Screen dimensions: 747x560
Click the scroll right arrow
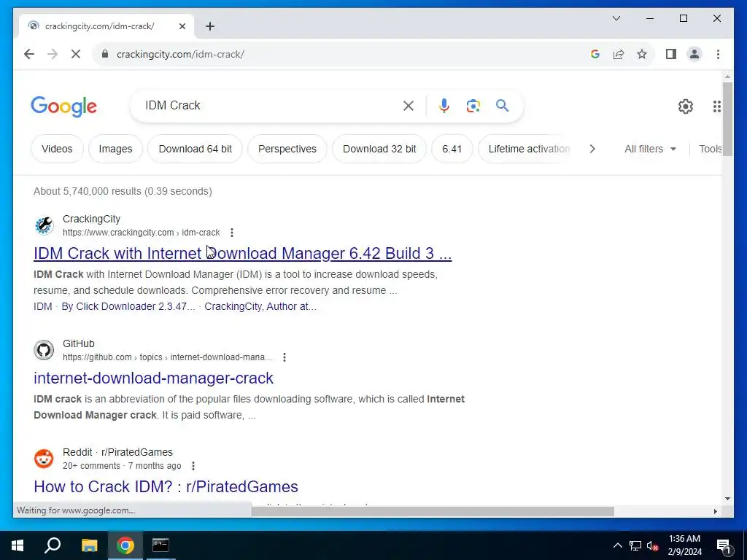click(x=715, y=511)
